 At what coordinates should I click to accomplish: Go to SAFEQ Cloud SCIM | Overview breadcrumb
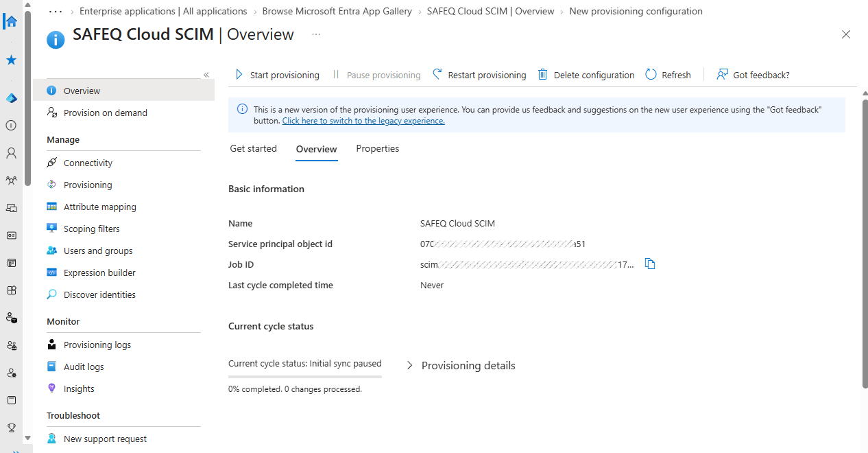tap(490, 12)
